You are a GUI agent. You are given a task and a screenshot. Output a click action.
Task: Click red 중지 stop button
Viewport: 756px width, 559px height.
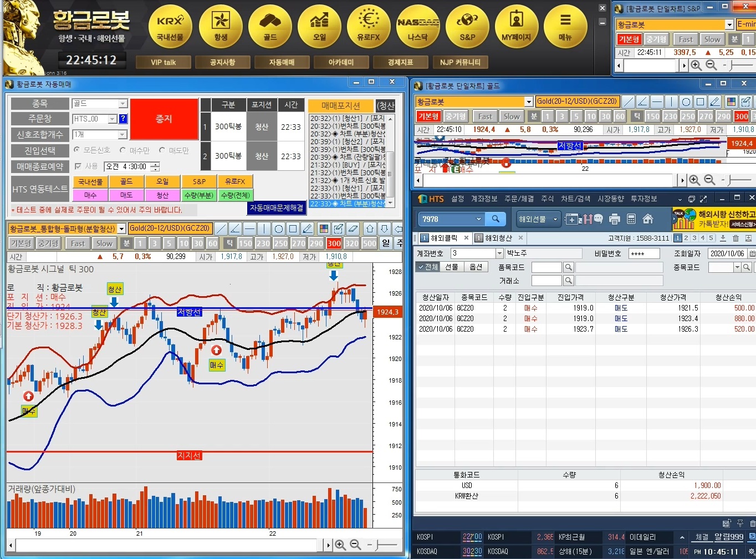tap(164, 119)
